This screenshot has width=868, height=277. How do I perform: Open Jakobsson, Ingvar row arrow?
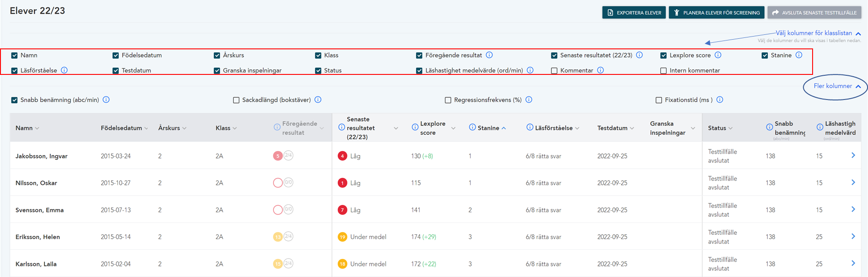(853, 155)
